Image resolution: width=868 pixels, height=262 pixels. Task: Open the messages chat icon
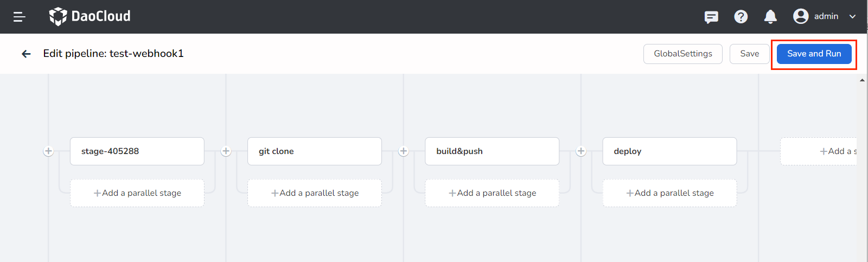click(x=711, y=17)
